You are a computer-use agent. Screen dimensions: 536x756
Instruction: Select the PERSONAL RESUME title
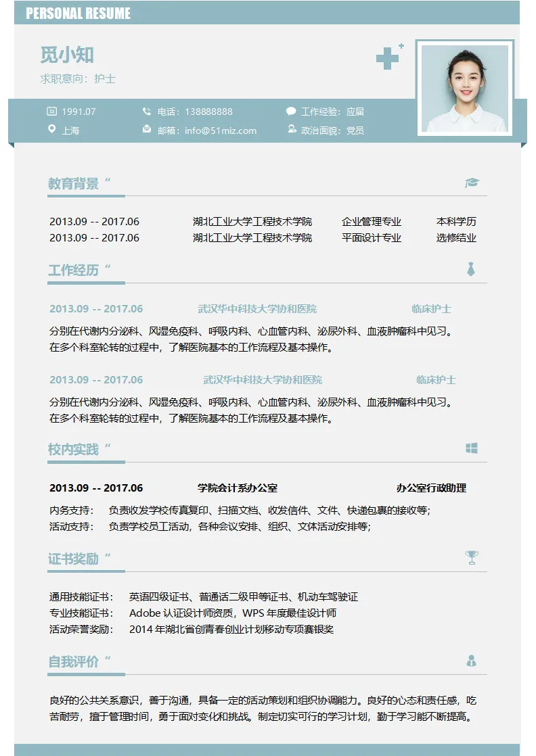[78, 13]
